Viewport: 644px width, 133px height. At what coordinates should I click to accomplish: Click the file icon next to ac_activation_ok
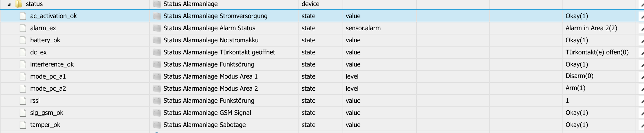point(23,16)
